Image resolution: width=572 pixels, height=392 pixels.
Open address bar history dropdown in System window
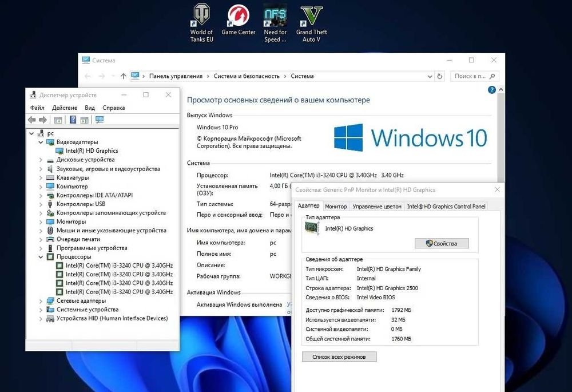point(430,76)
